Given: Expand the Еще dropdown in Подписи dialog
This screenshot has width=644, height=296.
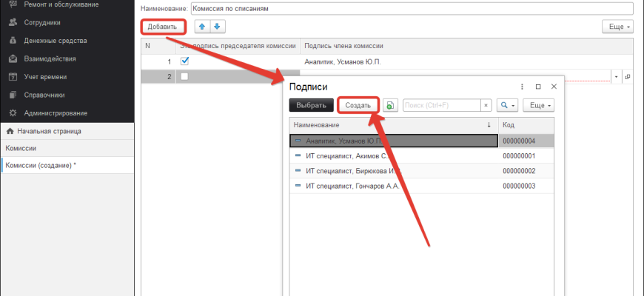Looking at the screenshot, I should (x=538, y=105).
